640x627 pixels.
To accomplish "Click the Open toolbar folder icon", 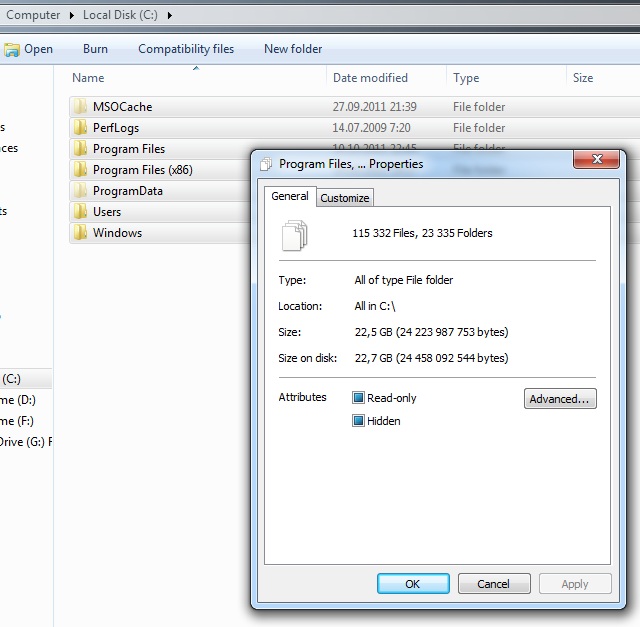I will point(12,49).
